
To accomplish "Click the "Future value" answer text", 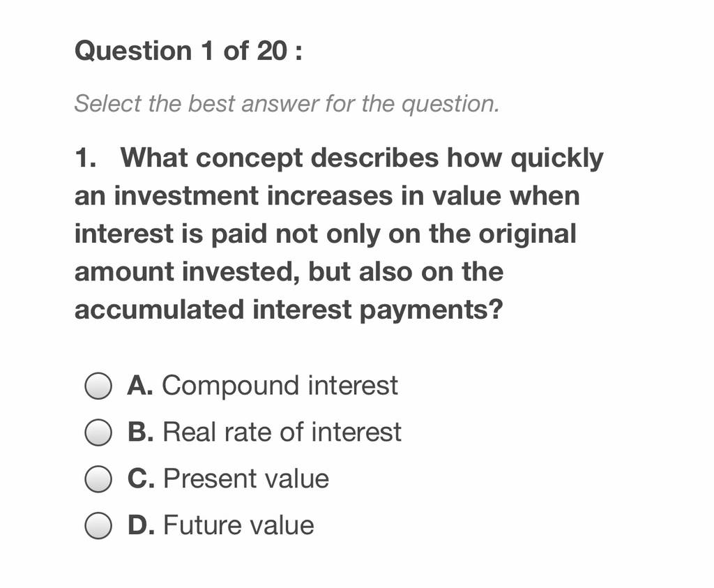I will pos(238,525).
